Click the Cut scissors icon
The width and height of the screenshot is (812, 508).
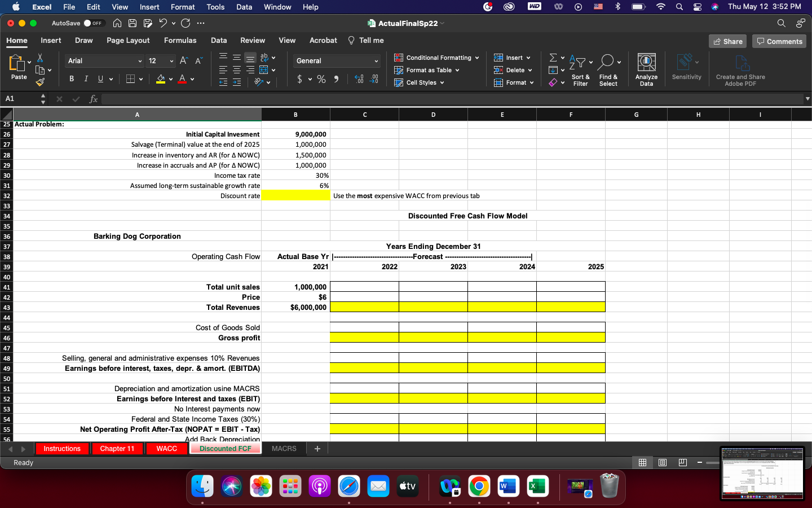click(40, 58)
